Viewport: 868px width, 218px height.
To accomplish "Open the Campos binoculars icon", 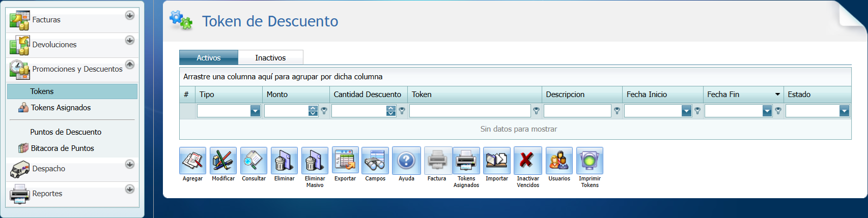I will [375, 161].
